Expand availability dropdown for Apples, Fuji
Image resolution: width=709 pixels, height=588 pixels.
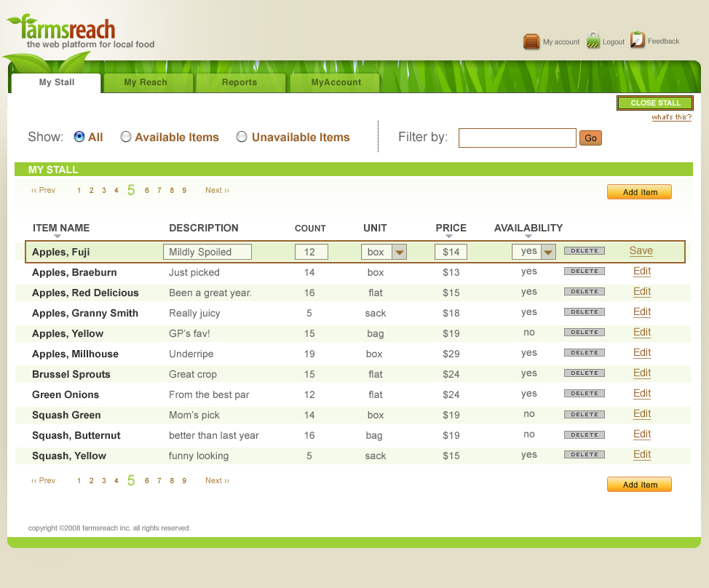[x=548, y=252]
